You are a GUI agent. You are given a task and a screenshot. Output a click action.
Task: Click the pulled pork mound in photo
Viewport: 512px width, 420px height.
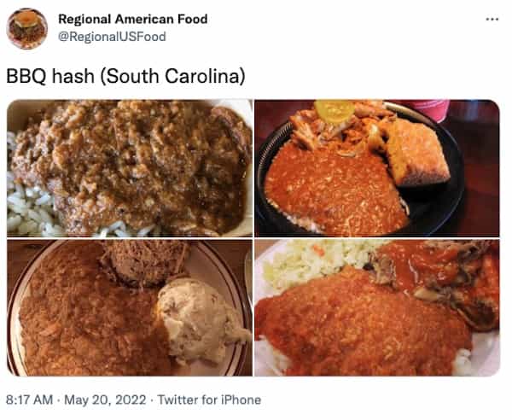tap(145, 262)
